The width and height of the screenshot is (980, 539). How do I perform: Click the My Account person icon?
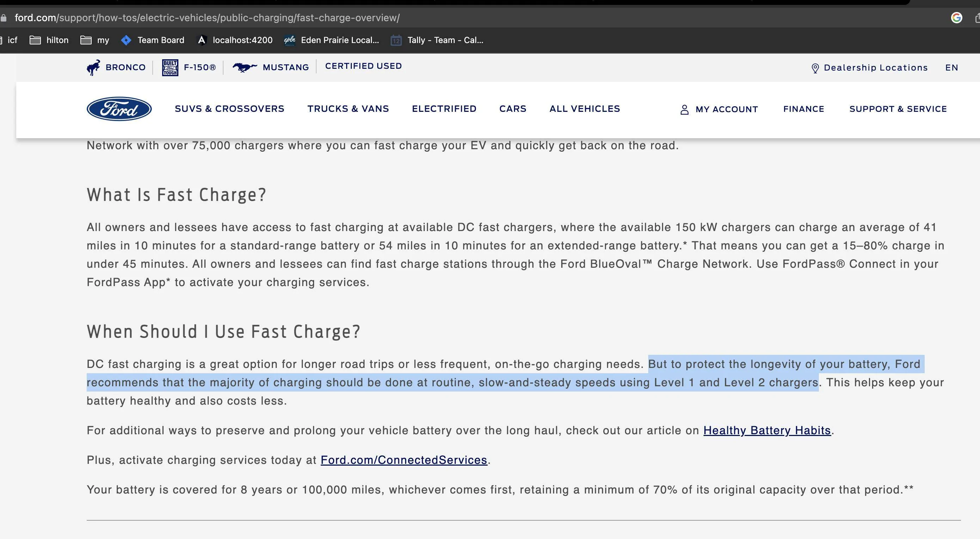[x=684, y=110]
